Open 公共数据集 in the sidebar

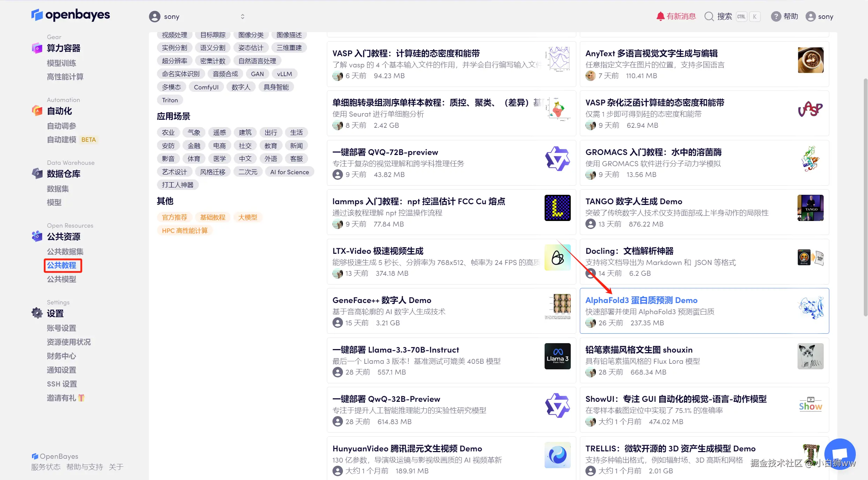point(65,251)
